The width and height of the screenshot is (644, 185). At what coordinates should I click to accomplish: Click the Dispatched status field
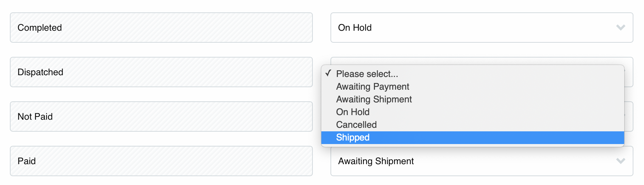tap(161, 72)
